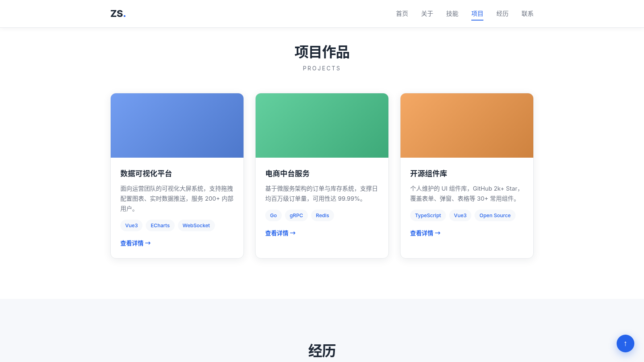The image size is (644, 362).
Task: Click the 电商中台服务 card title
Action: [287, 174]
